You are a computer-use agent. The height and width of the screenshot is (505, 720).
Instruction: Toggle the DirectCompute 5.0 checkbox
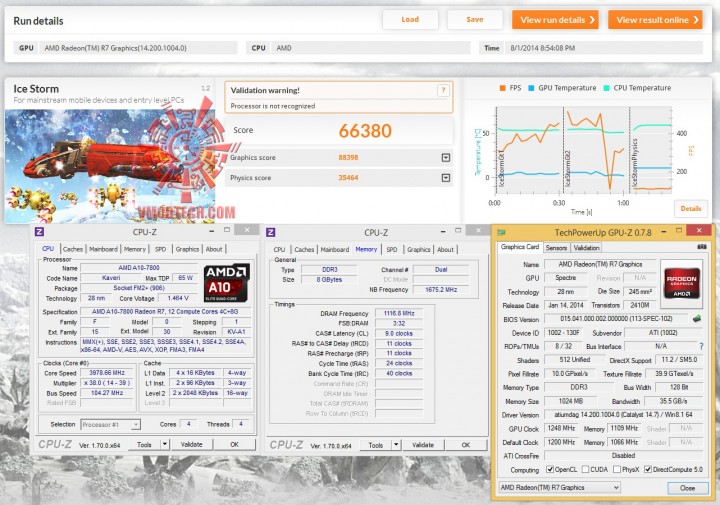648,469
